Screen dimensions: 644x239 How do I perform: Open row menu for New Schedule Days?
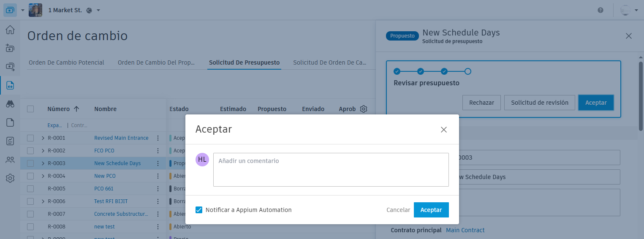[x=158, y=163]
